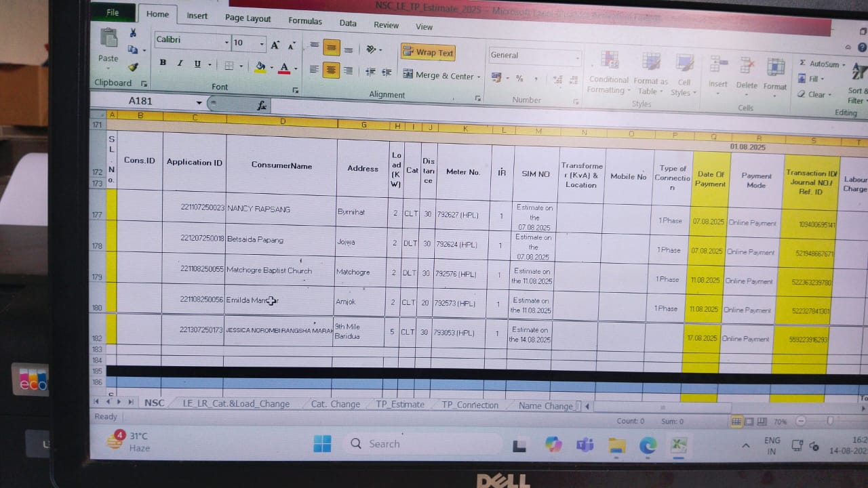
Task: Click the Delete cells button
Action: click(747, 76)
